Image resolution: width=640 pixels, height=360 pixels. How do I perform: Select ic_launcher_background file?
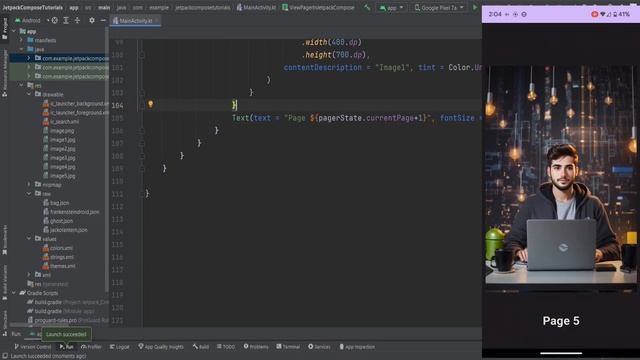tap(76, 104)
